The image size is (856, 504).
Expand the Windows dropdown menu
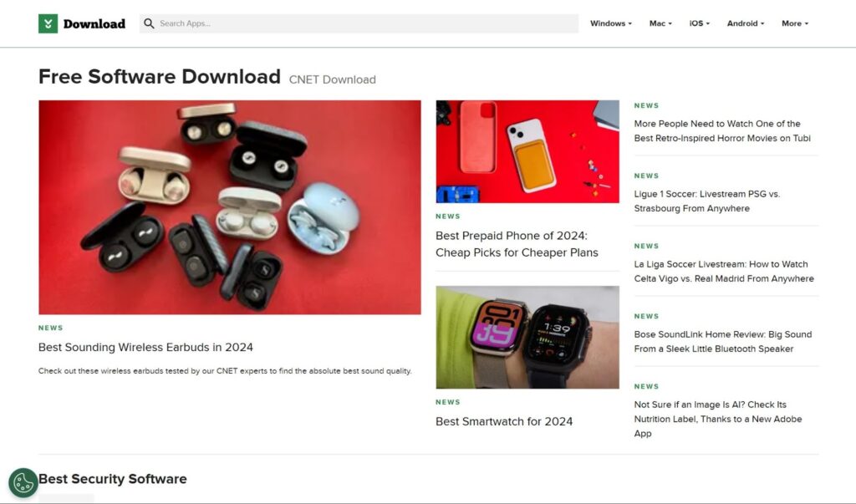(x=611, y=23)
